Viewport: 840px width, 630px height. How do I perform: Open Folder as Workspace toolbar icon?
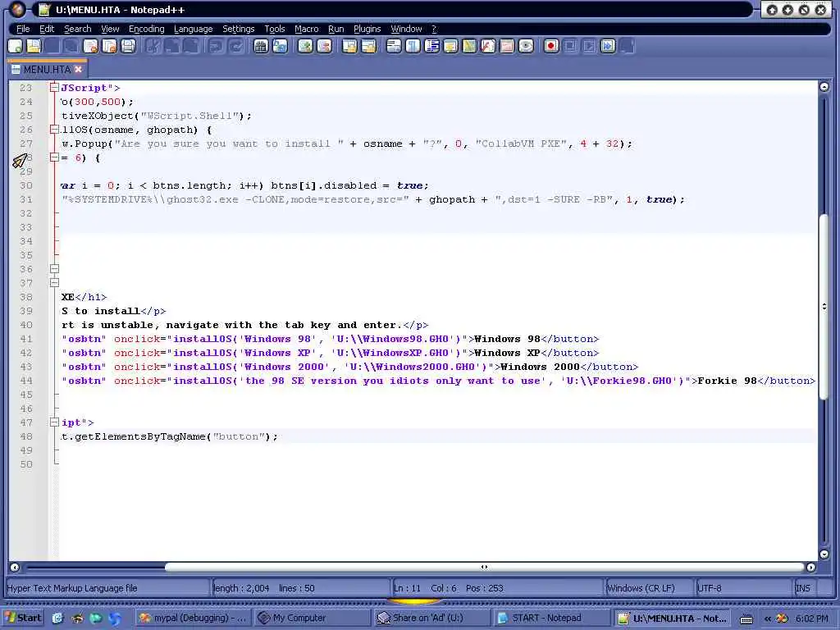507,46
